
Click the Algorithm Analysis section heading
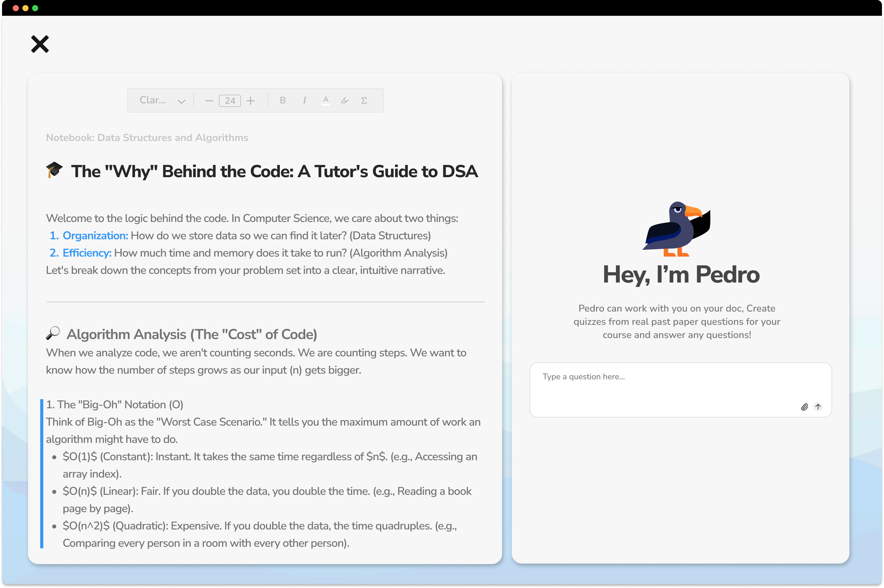[191, 334]
